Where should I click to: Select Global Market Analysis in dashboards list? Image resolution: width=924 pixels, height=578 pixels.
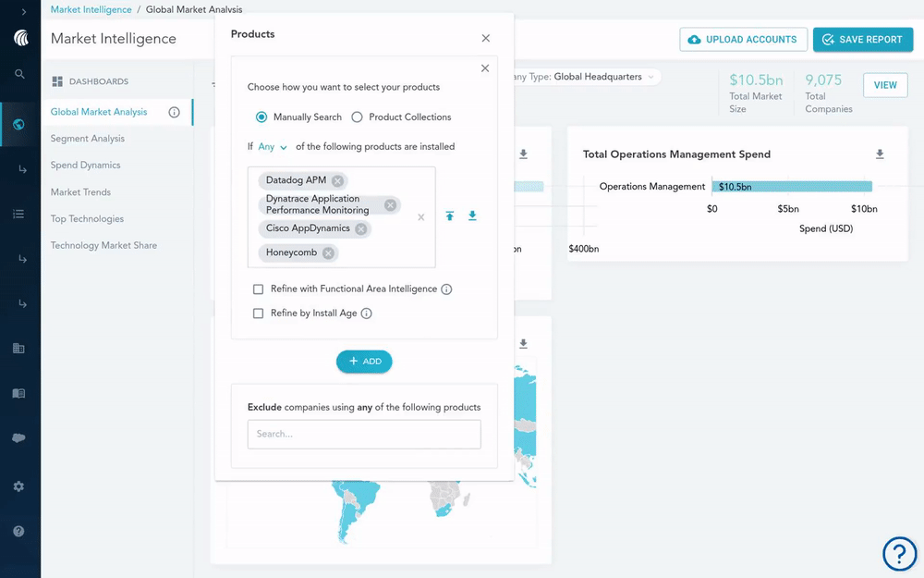(99, 112)
